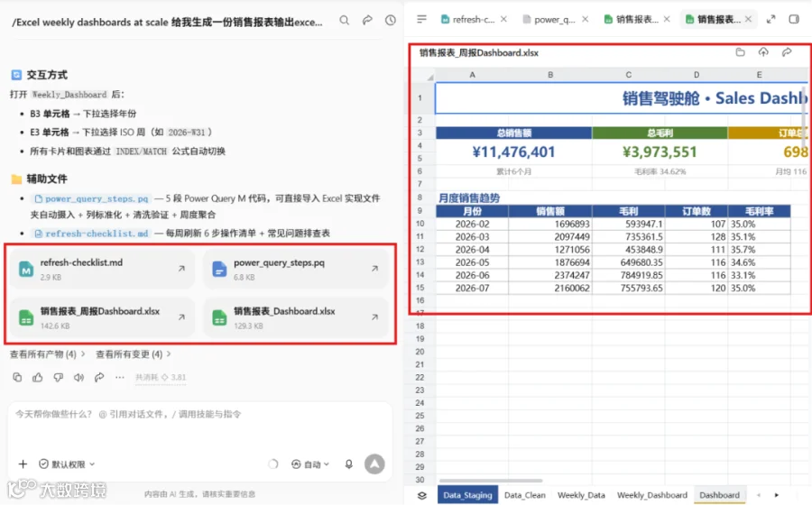The height and width of the screenshot is (505, 812).
Task: Open the power_query_steps.pq file card
Action: pyautogui.click(x=296, y=269)
